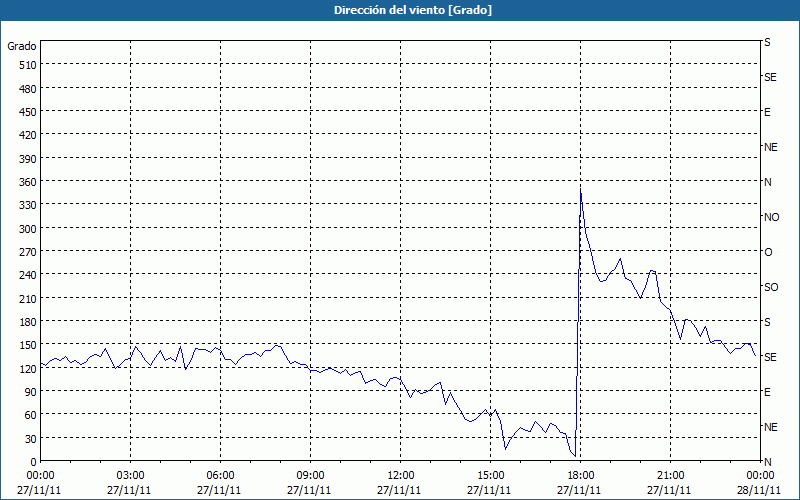Select the 480 value on the degree axis
This screenshot has width=800, height=500.
tap(28, 89)
